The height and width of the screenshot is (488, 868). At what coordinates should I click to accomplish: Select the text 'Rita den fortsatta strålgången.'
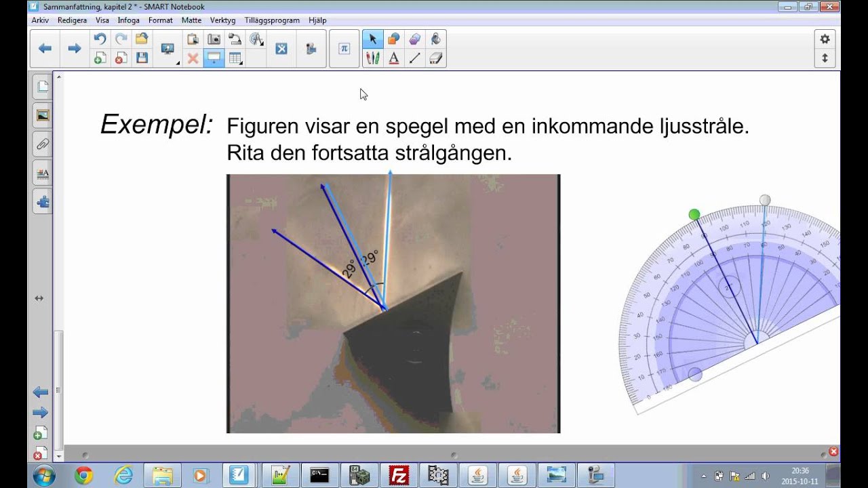click(x=370, y=153)
